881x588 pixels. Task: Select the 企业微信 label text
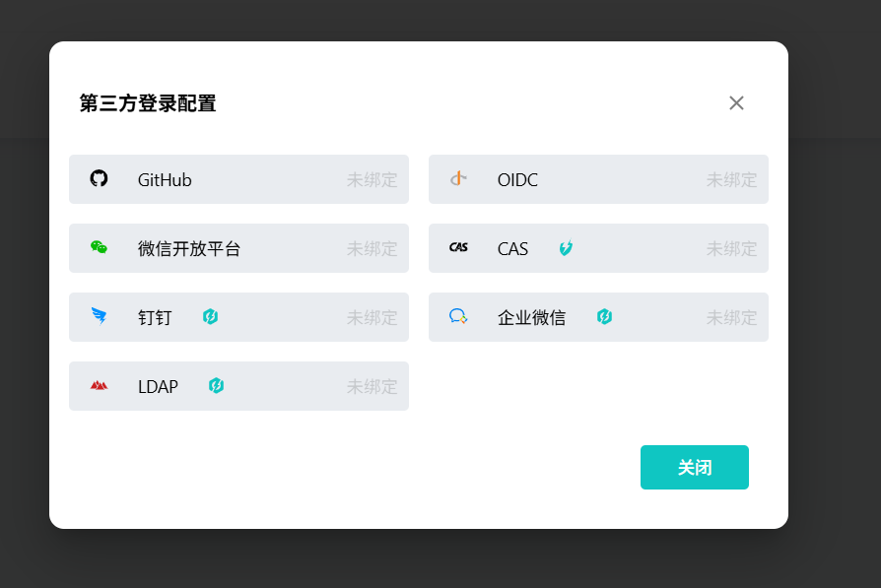pos(531,318)
